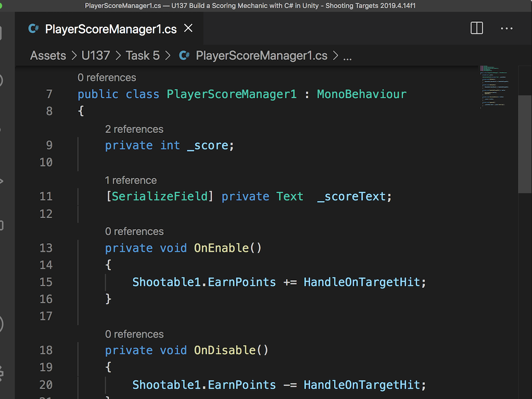532x399 pixels.
Task: Show the 0 references lens above the class
Action: (x=107, y=77)
